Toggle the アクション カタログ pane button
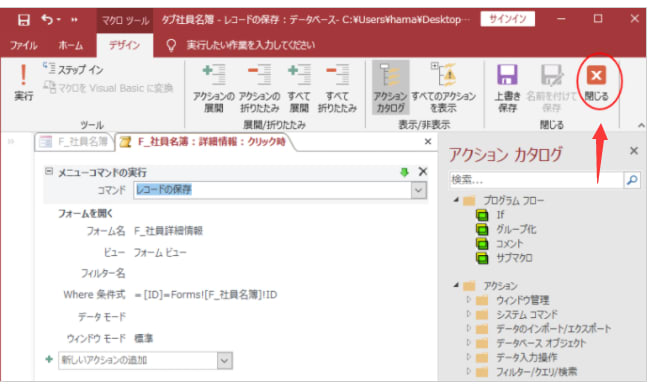 click(390, 88)
